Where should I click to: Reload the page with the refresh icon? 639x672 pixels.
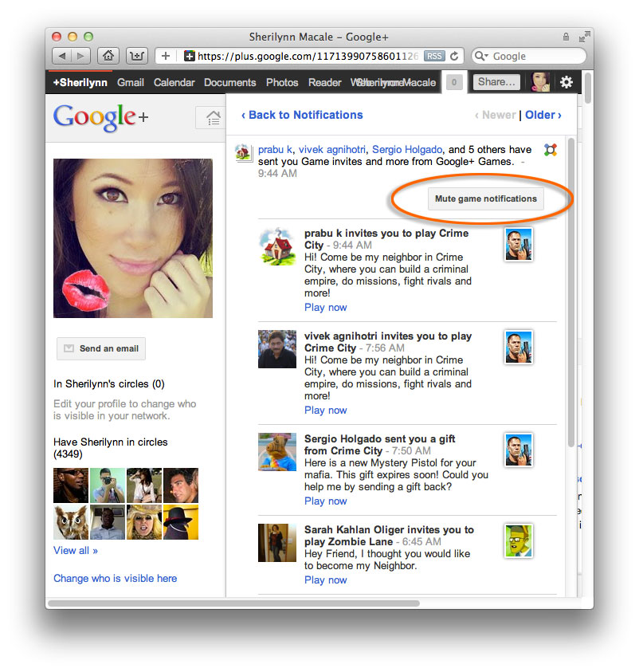(454, 56)
